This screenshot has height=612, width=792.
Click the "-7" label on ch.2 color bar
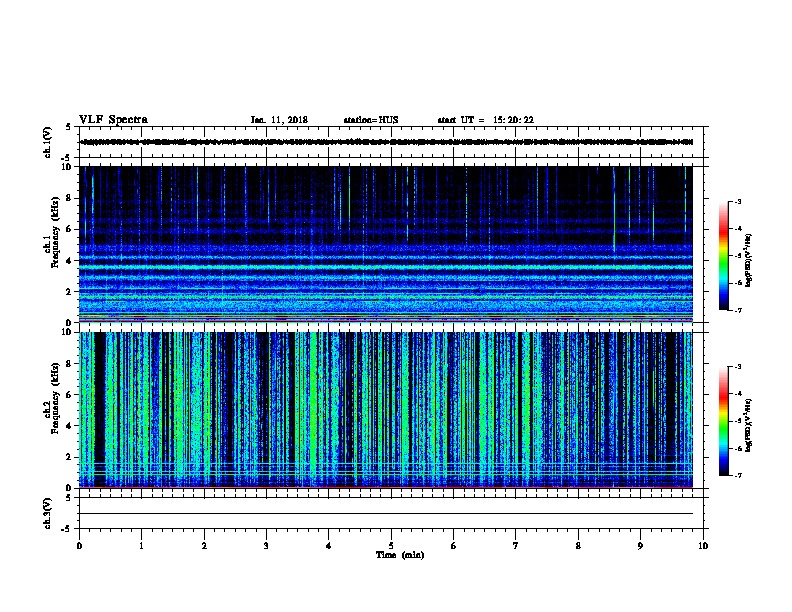point(737,476)
